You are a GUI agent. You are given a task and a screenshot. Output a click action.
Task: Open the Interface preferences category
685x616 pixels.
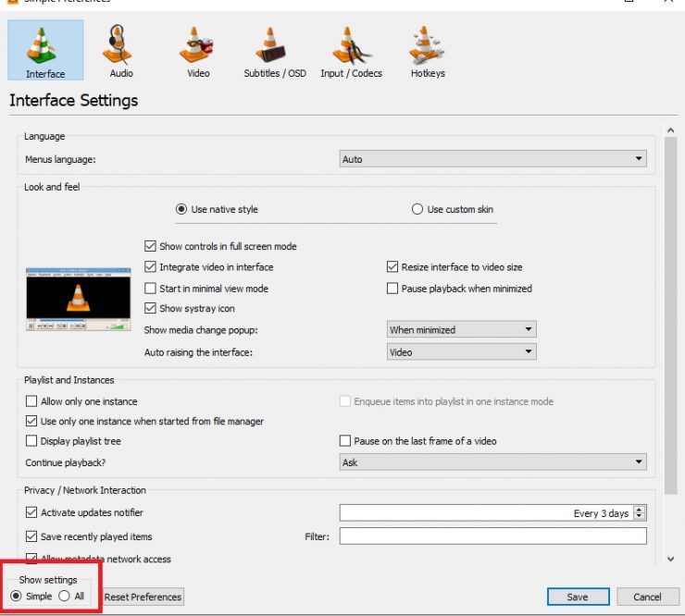[45, 50]
